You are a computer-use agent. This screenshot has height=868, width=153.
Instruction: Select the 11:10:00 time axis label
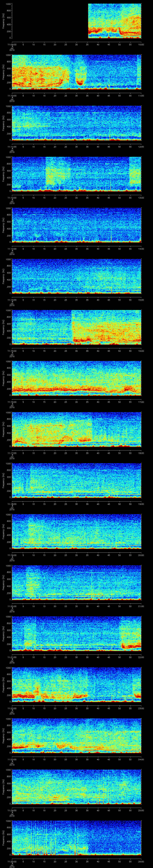coord(12,96)
